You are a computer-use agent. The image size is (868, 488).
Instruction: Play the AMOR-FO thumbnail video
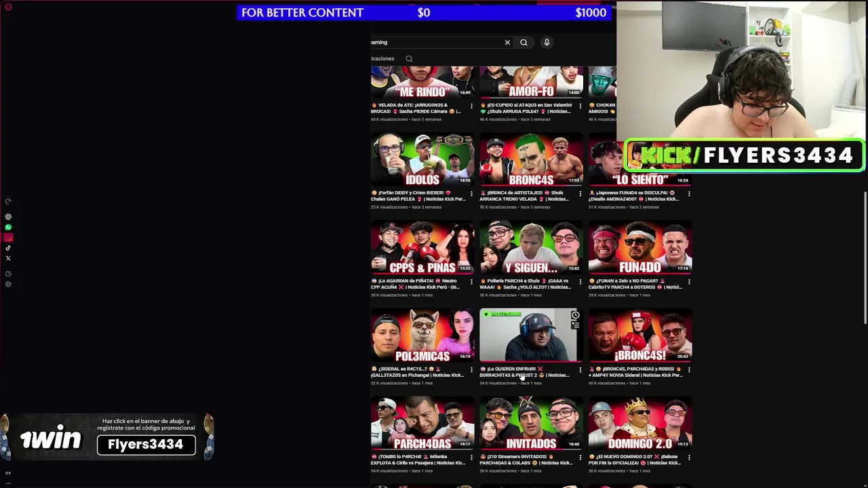click(532, 82)
